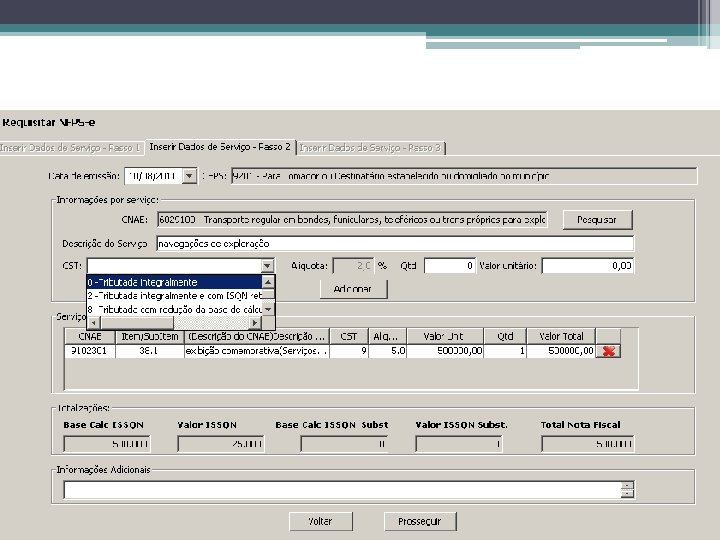
Task: Delete the 9102301 service row with red X
Action: [x=608, y=351]
